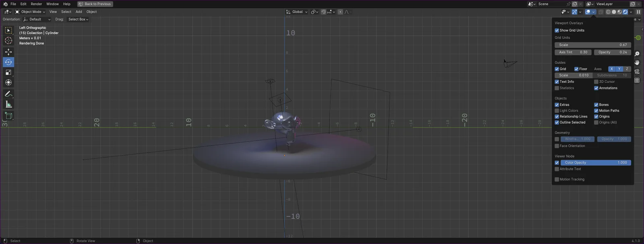Toggle the Z axis guide button
The height and width of the screenshot is (244, 644).
627,69
